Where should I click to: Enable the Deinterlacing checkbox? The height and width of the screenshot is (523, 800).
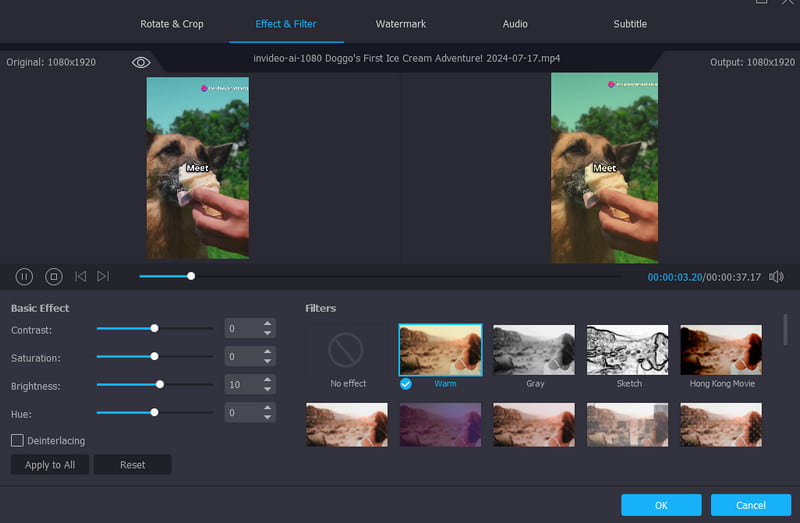click(x=18, y=440)
